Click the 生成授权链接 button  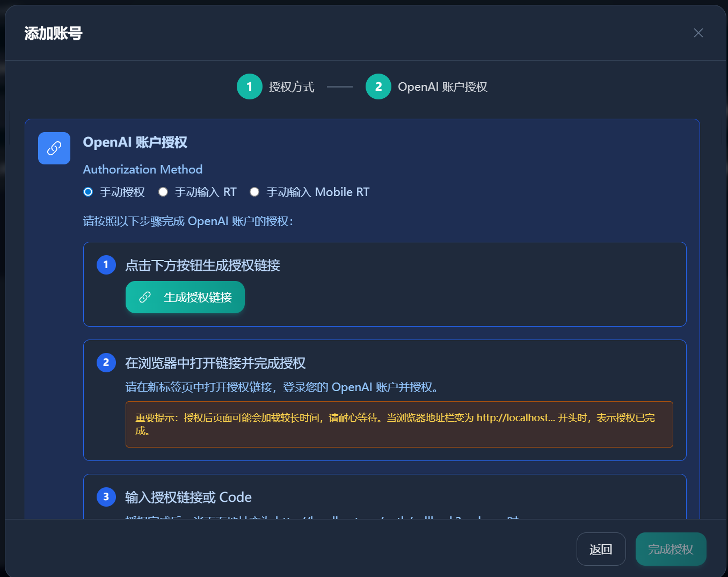[x=185, y=297]
